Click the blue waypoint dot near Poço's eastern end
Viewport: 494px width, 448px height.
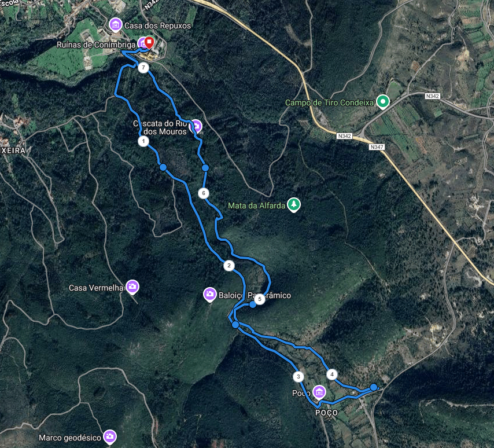point(373,387)
